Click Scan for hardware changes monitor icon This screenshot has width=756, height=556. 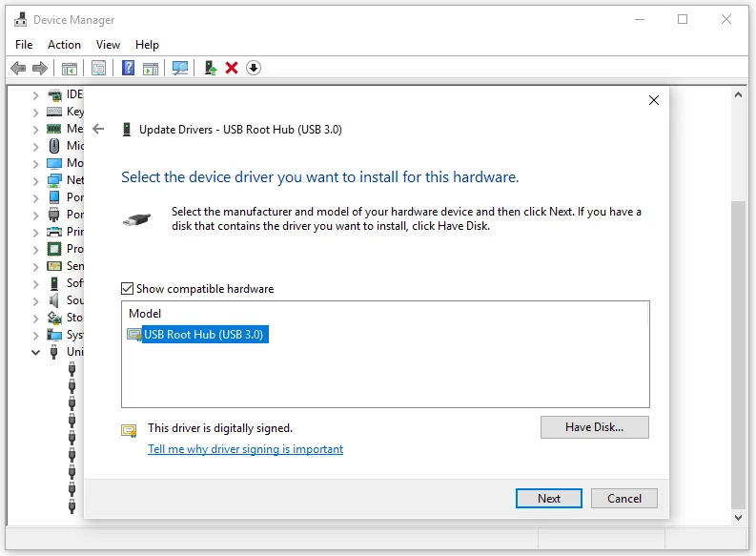(x=180, y=68)
